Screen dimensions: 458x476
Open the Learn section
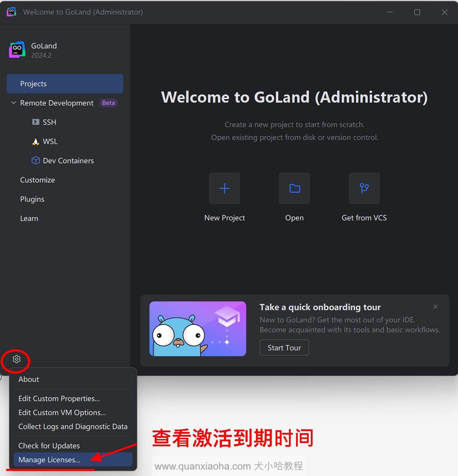pyautogui.click(x=29, y=218)
